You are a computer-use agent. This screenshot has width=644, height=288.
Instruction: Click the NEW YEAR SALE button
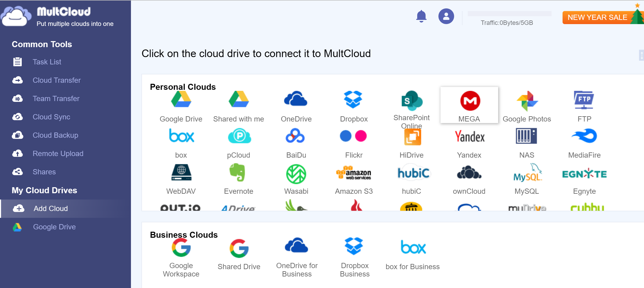(597, 18)
